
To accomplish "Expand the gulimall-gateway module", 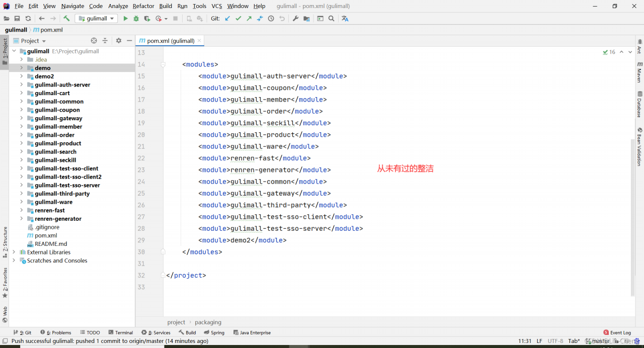I will pos(22,118).
